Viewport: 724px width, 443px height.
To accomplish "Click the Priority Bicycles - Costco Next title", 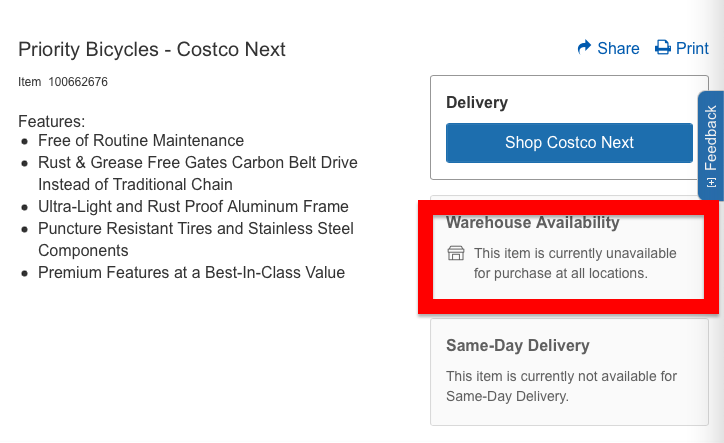I will pos(152,49).
